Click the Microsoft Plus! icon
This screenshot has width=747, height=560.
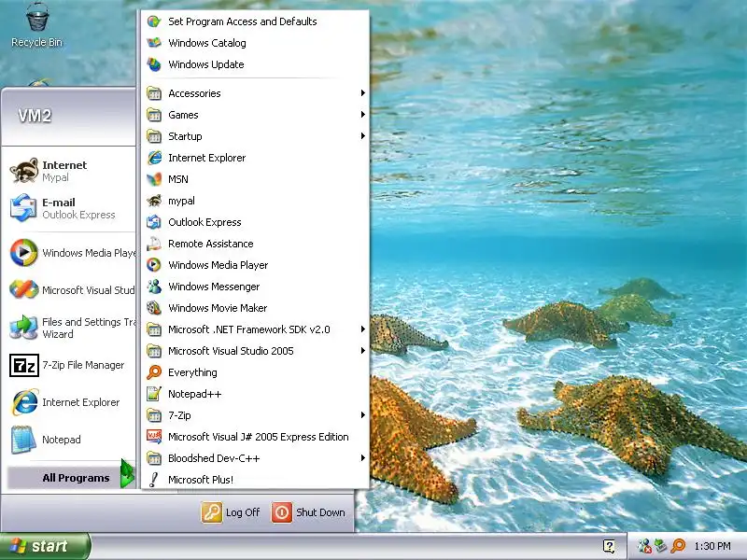point(154,480)
